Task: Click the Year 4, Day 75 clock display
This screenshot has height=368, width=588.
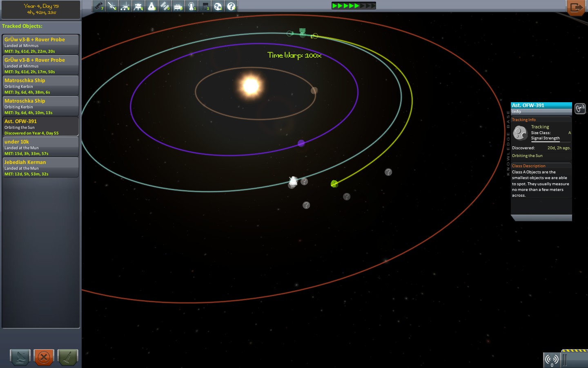Action: pyautogui.click(x=41, y=9)
